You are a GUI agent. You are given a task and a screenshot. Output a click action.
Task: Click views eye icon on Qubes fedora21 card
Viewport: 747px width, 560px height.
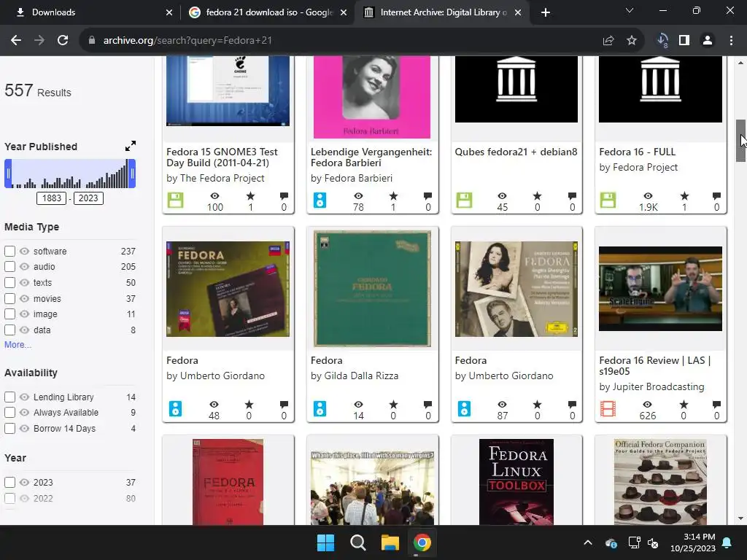point(502,195)
